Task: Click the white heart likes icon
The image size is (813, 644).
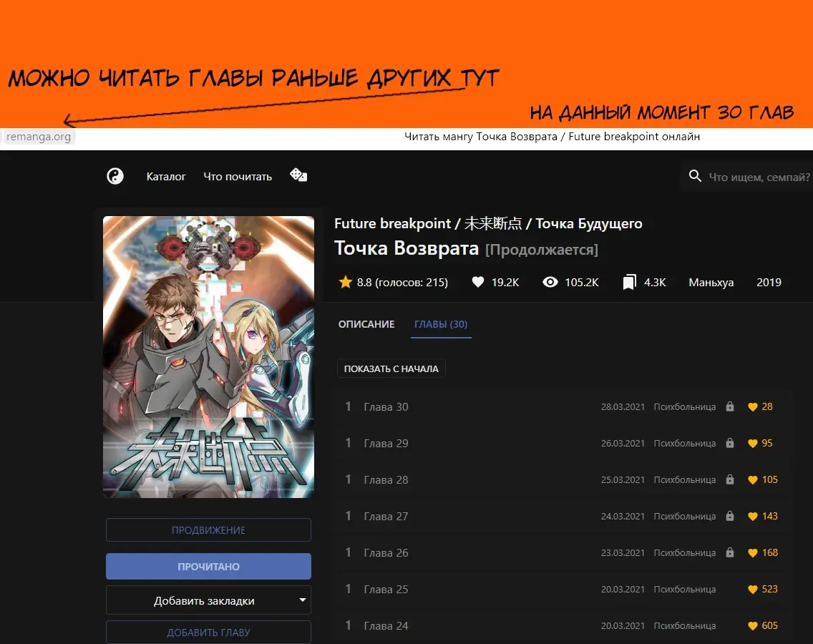Action: click(478, 282)
